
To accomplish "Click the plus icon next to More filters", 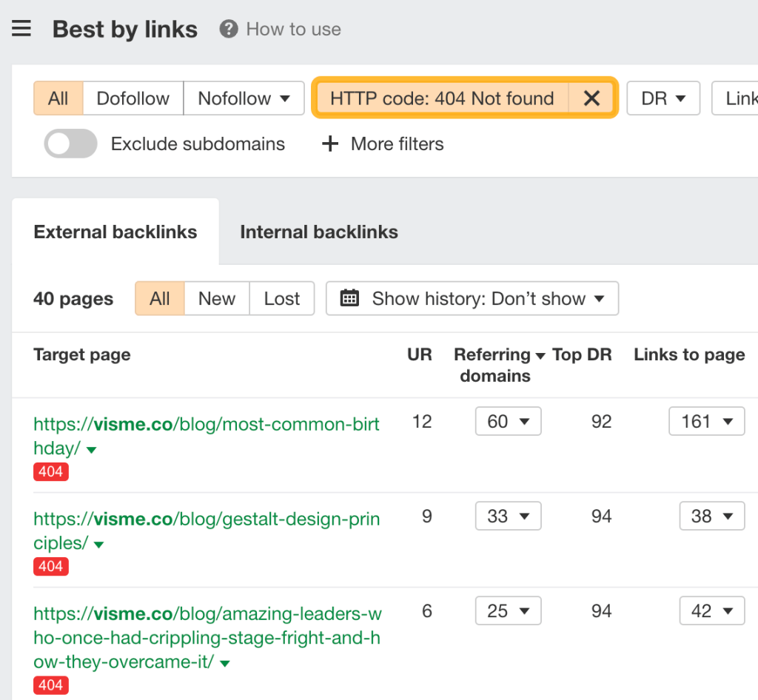I will pos(329,144).
